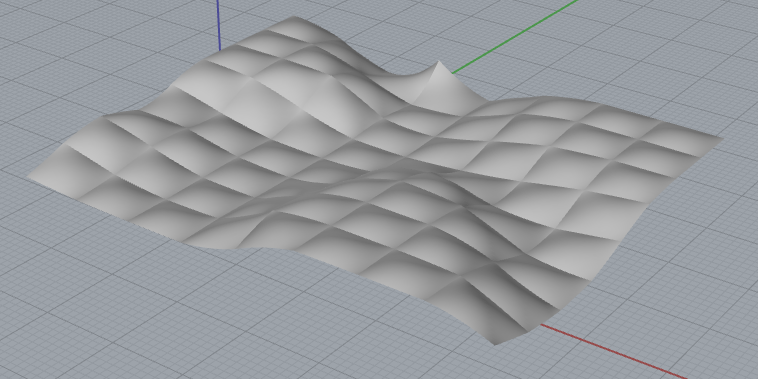Screen dimensions: 758x379
Task: Click where the green axis meets the surface
Action: click(451, 73)
